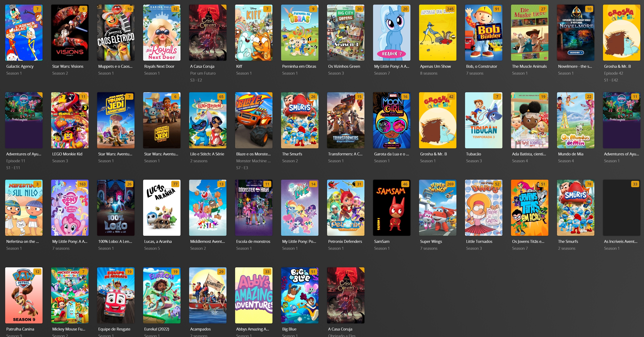Open the Pony Life poster
Viewport: 644px width, 337px height.
point(300,208)
